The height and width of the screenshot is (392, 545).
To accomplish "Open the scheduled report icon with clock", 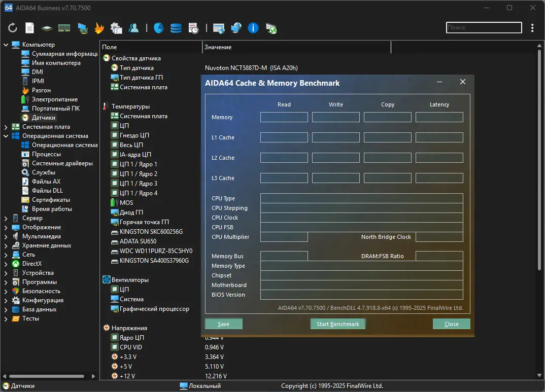I will point(193,28).
